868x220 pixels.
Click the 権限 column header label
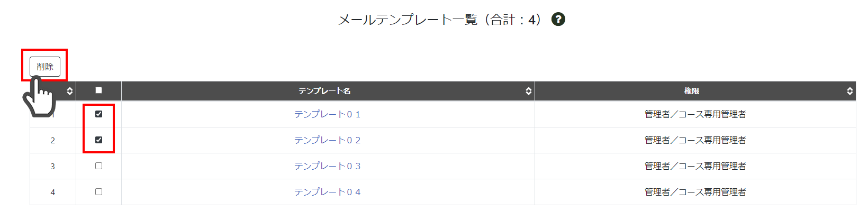point(692,91)
